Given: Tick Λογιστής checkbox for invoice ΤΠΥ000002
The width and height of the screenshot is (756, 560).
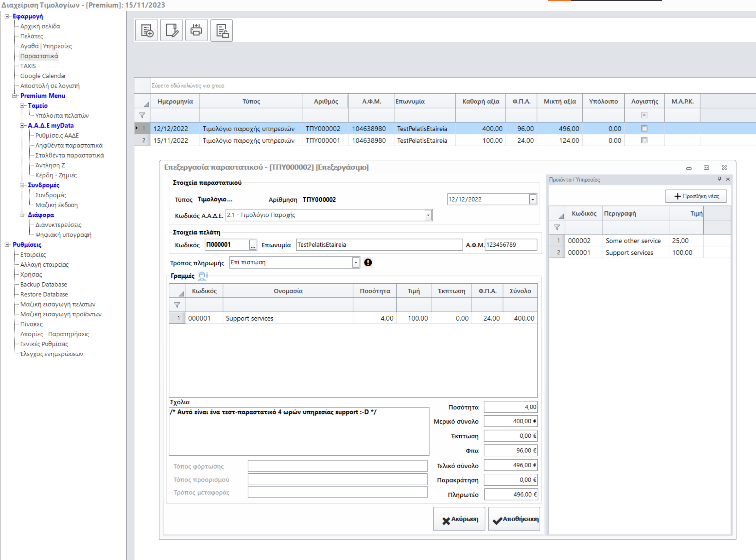Looking at the screenshot, I should click(x=644, y=129).
